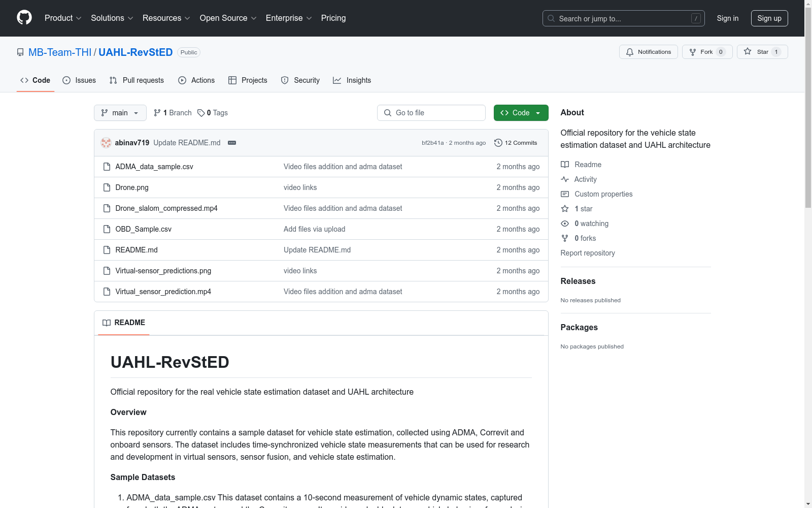812x508 pixels.
Task: Star the UAHL-RevStED repository
Action: [x=762, y=52]
